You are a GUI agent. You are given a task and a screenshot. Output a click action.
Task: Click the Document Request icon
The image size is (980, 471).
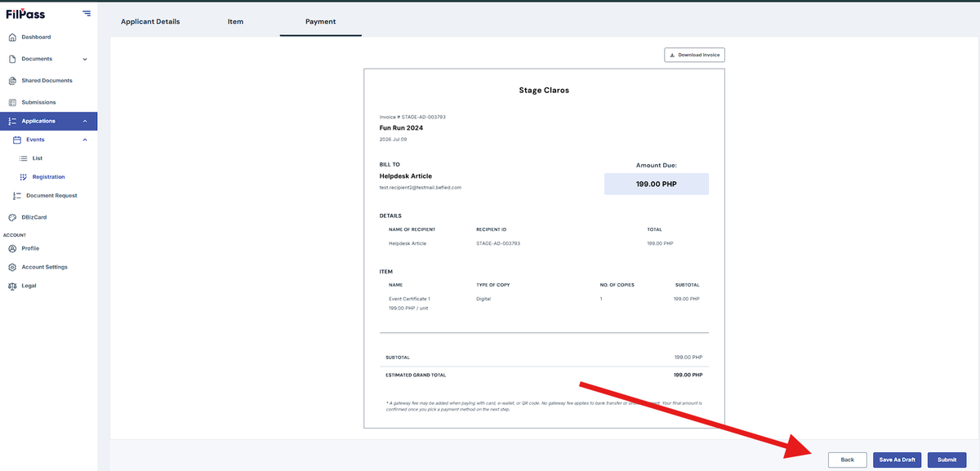17,196
